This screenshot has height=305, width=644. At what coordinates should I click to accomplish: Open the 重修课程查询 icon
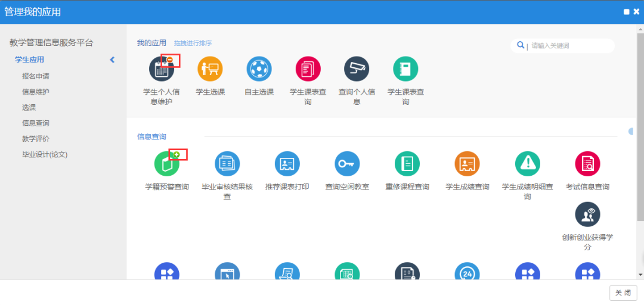coord(407,164)
